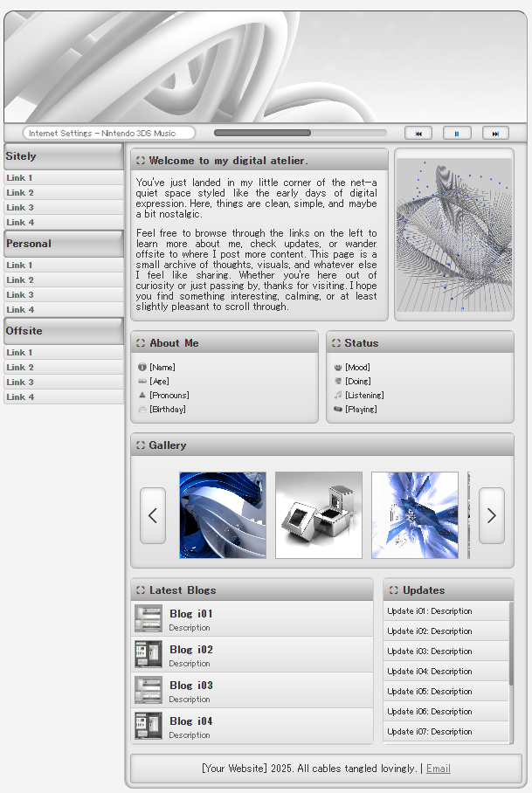This screenshot has width=532, height=793.
Task: Skip to next track in music player
Action: pyautogui.click(x=495, y=134)
